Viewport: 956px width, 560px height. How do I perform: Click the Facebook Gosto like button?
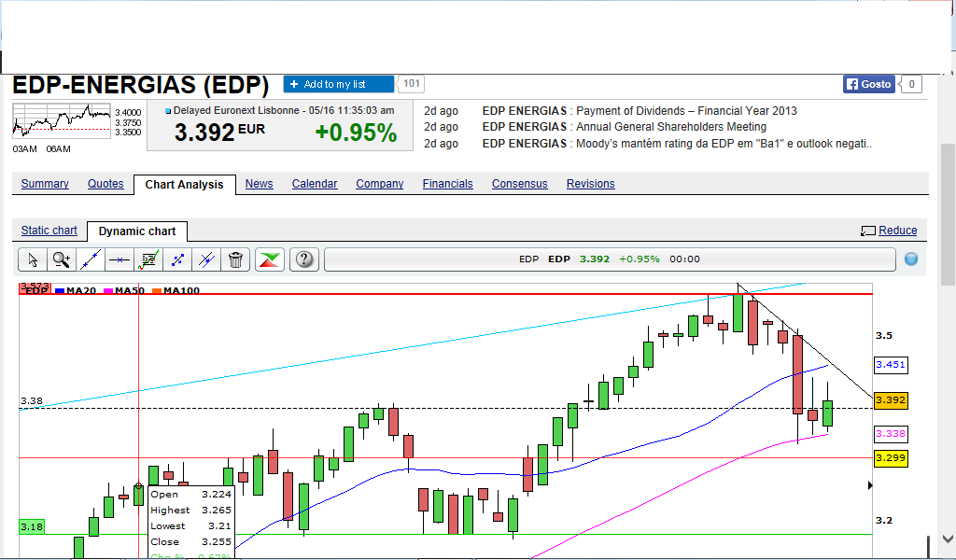869,84
